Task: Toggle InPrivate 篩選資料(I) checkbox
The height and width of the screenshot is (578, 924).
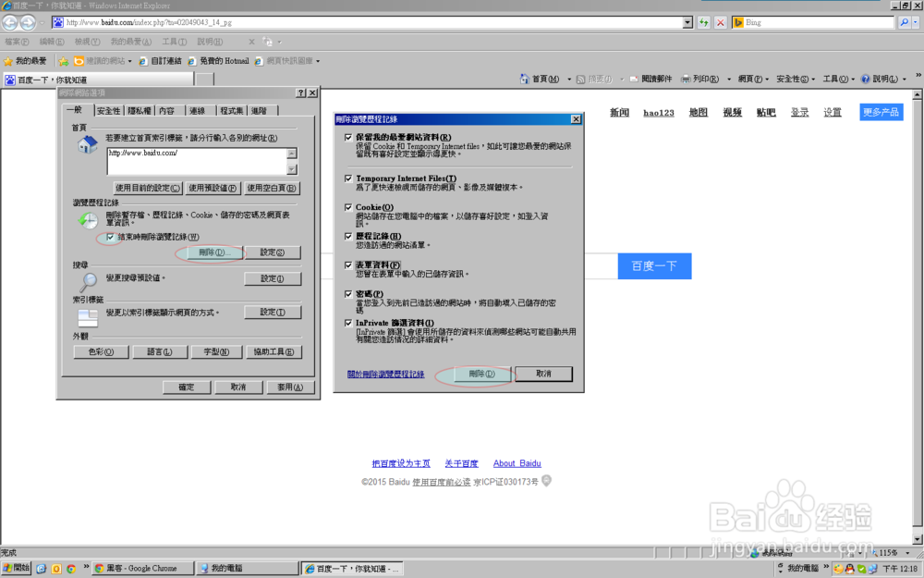Action: (x=348, y=323)
